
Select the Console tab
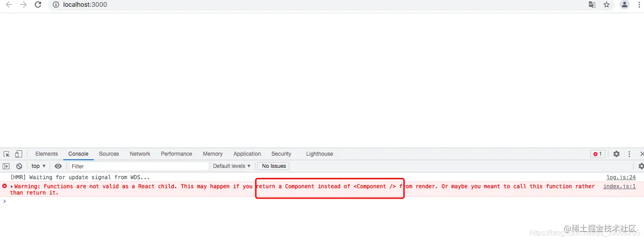79,154
